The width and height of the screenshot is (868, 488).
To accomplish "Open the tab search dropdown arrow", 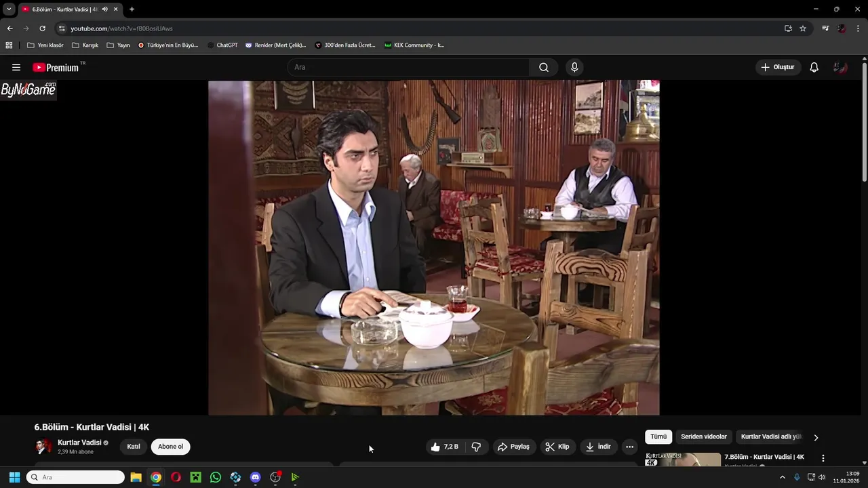I will (9, 9).
